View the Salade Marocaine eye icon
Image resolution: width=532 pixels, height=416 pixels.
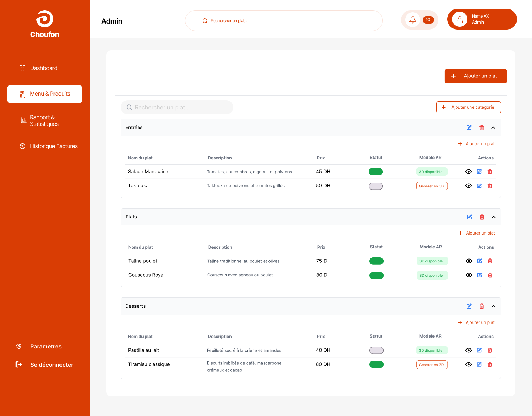coord(469,172)
